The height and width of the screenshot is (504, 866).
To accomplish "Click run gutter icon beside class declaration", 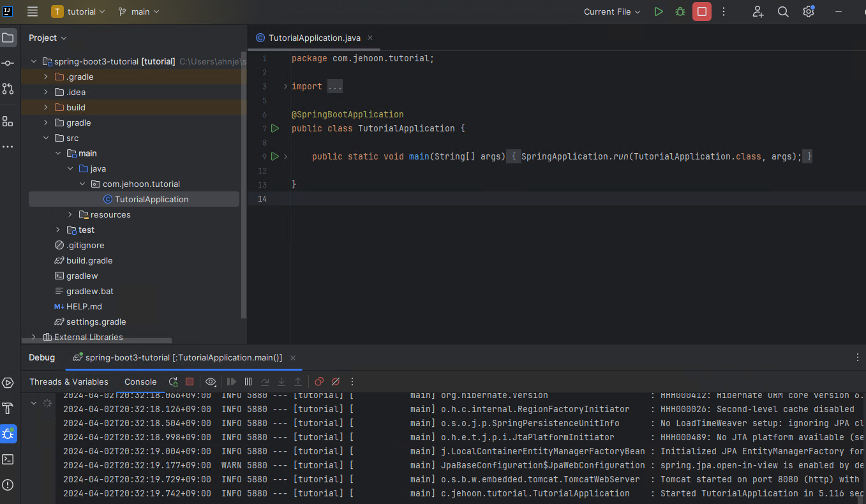I will click(275, 128).
